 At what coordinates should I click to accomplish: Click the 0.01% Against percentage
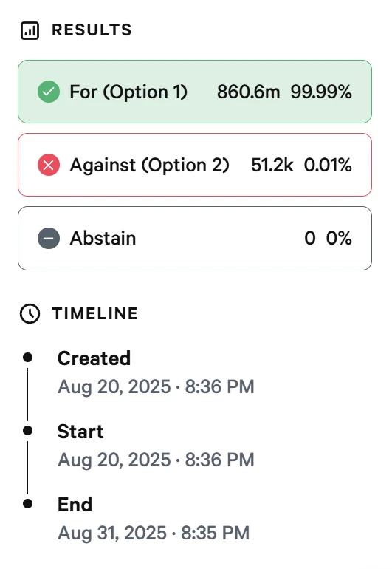tap(328, 165)
